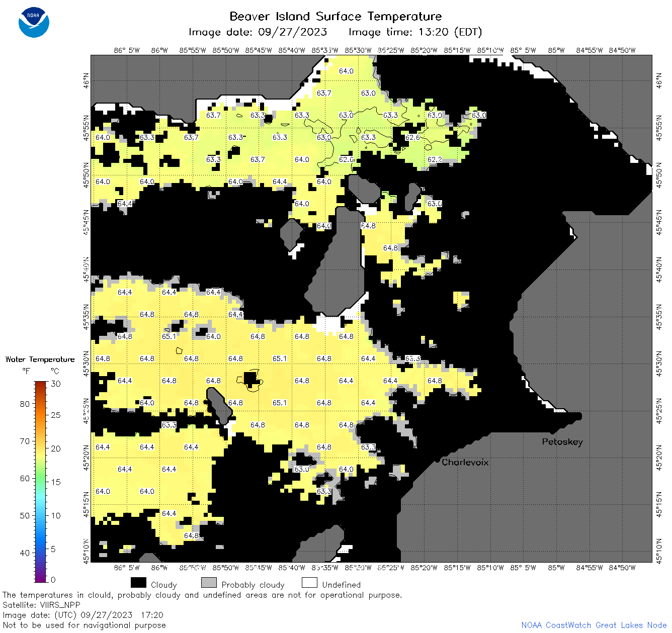Click the Image time 13:20 (EDT) text
Image resolution: width=672 pixels, height=633 pixels.
pos(415,32)
